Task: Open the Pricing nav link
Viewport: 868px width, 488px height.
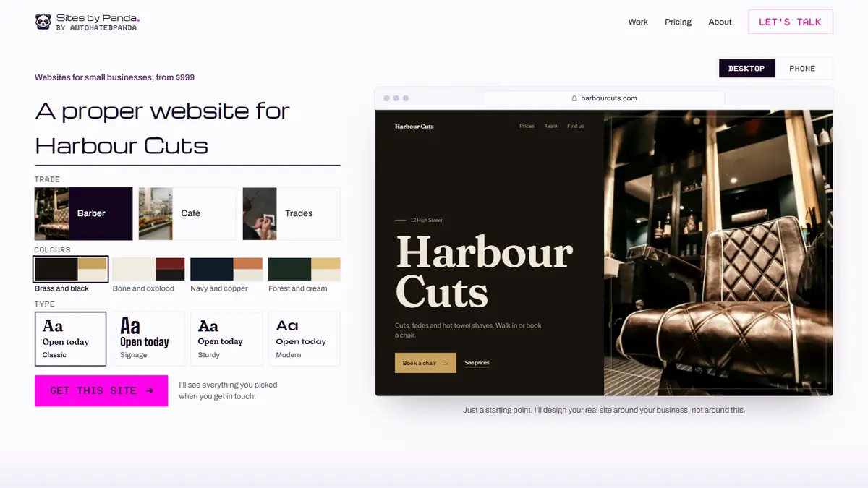Action: point(678,22)
